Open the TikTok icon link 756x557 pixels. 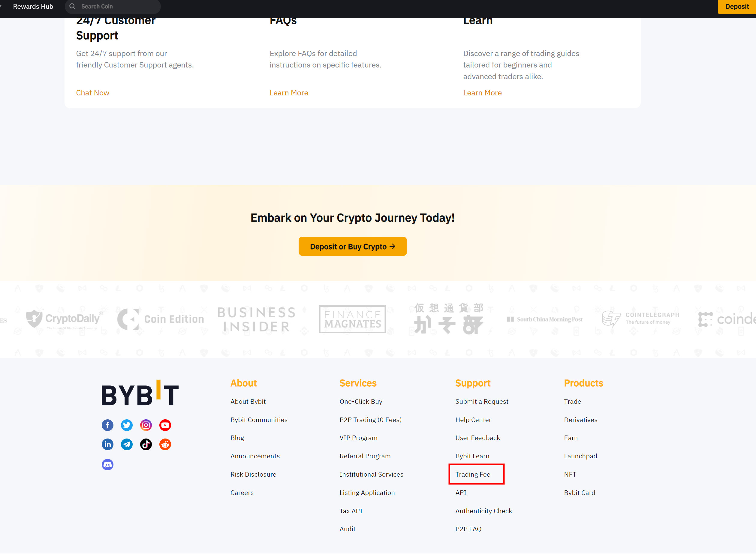146,445
